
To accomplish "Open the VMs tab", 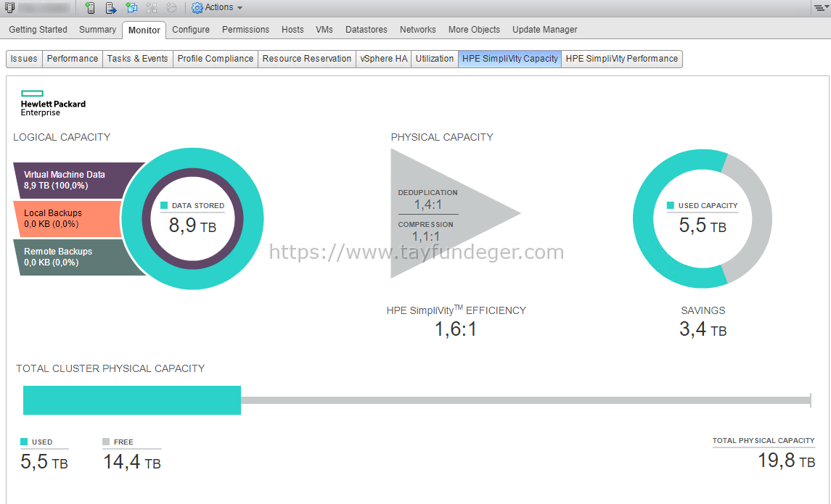I will [x=324, y=30].
